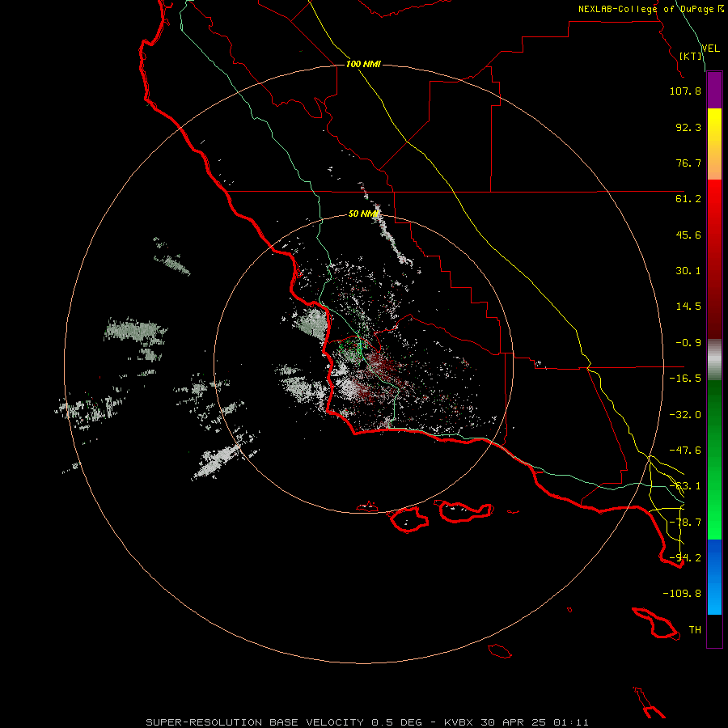Click the 61.2 velocity scale value

click(x=688, y=199)
